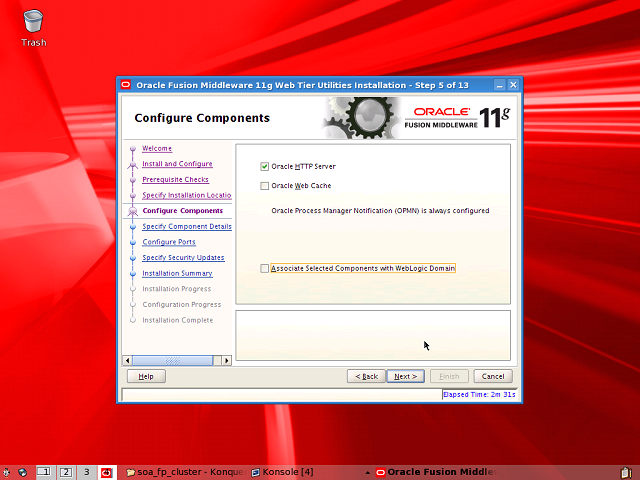Open the Trash icon on the desktop
Image resolution: width=640 pixels, height=480 pixels.
33,28
